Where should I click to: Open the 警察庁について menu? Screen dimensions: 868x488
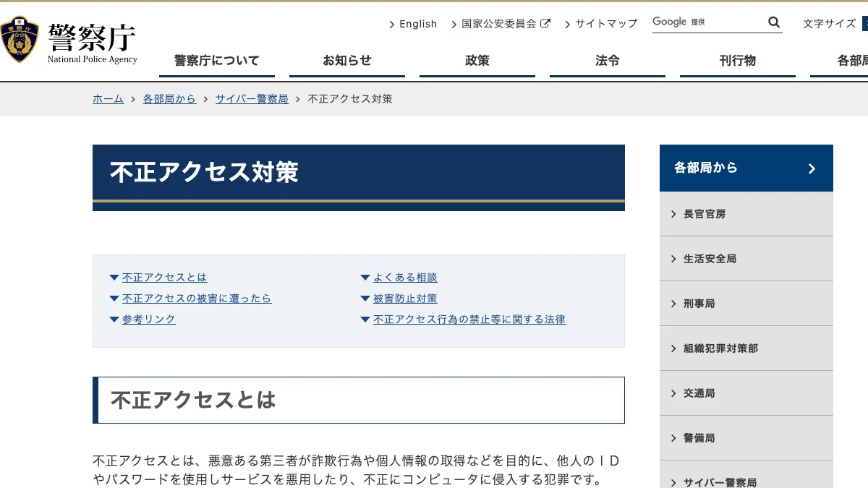tap(217, 61)
